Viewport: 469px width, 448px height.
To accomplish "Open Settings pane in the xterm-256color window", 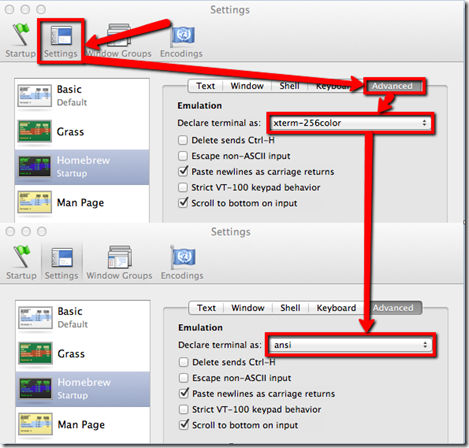I will tap(61, 40).
